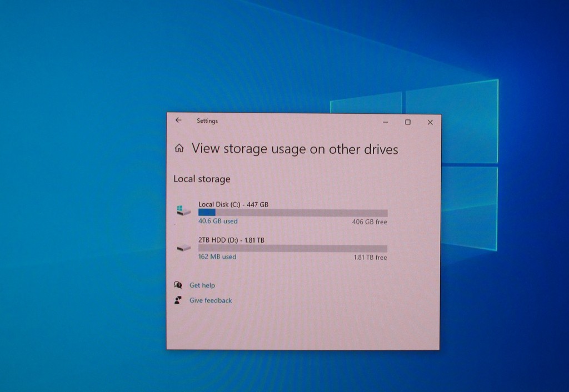Screen dimensions: 569x392
Task: Click '2TB HDD (D:) - 1.81 TB' label
Action: 231,240
